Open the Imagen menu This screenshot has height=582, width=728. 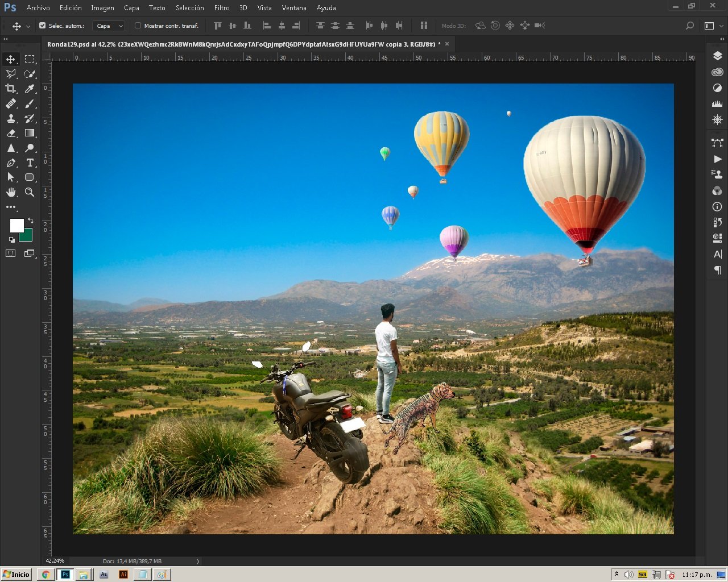(x=102, y=8)
